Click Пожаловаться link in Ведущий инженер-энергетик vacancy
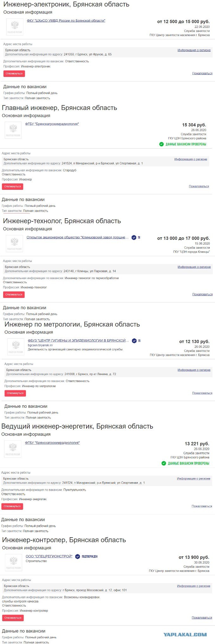This screenshot has width=215, height=644. [x=202, y=506]
